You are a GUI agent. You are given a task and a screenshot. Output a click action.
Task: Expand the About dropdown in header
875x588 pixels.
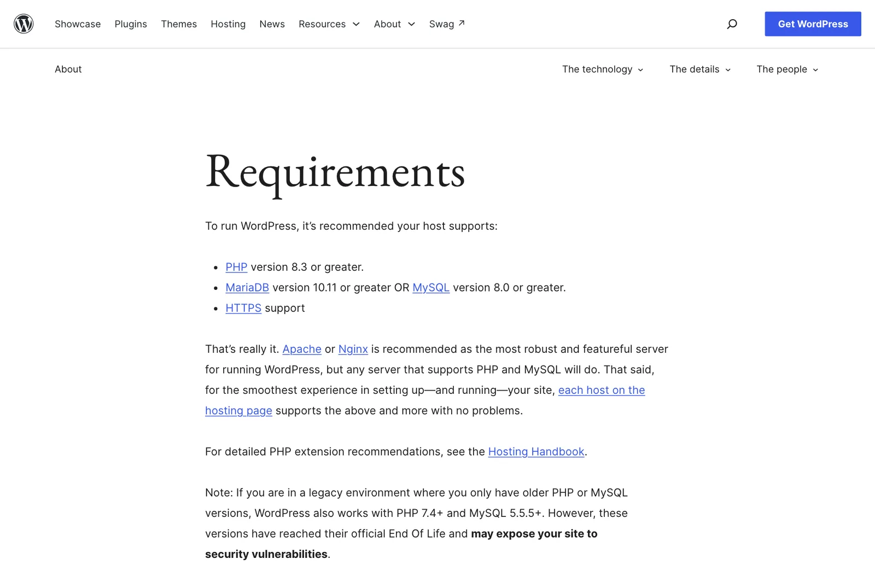[394, 24]
